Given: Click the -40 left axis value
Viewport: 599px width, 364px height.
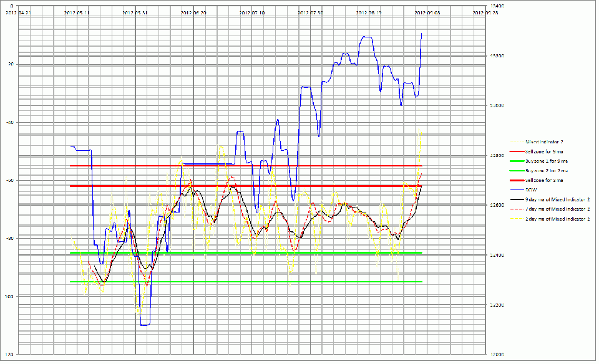Looking at the screenshot, I should point(10,122).
